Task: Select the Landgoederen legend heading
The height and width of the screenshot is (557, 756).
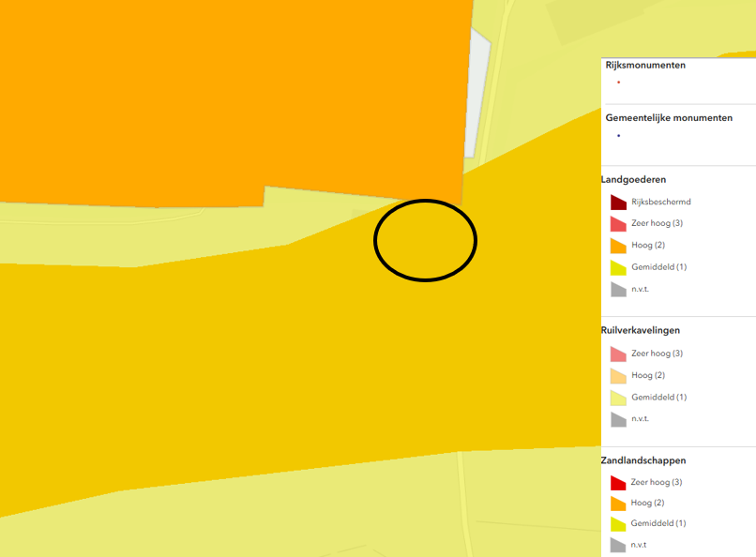Action: pos(633,179)
